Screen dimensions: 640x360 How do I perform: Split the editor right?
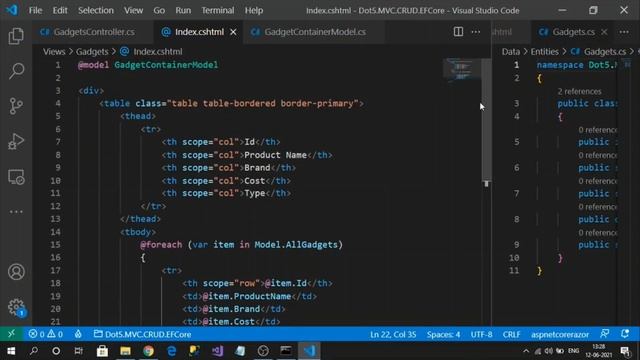(x=458, y=32)
